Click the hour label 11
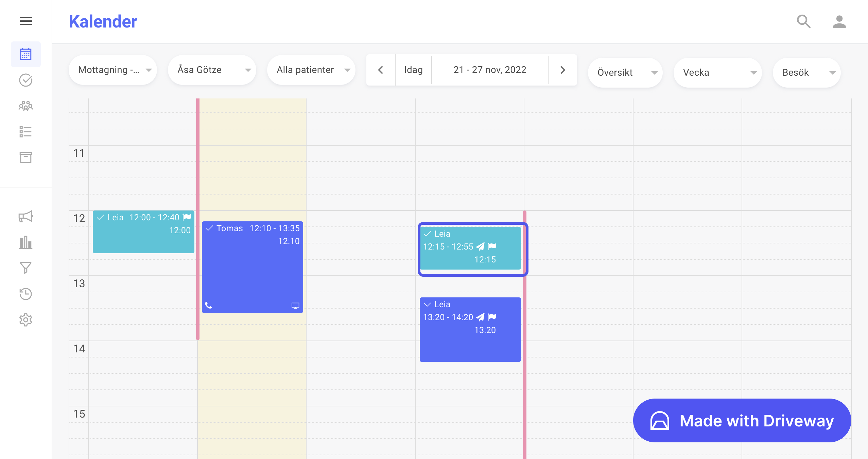 coord(79,153)
